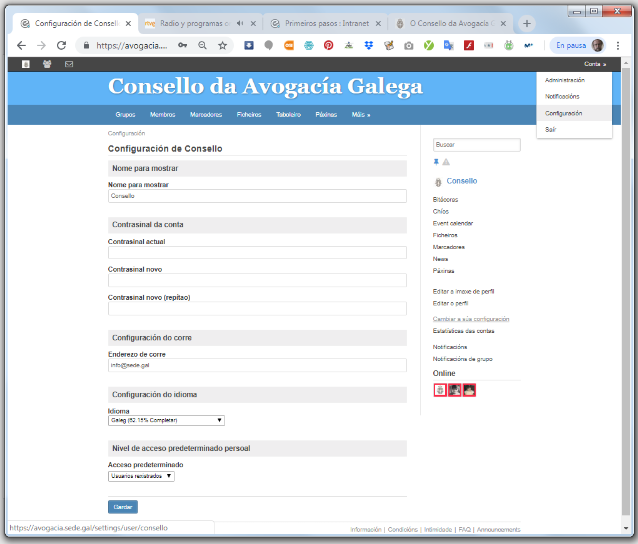Open the Chrome three-dot menu
Screen dimensions: 638x544
click(x=619, y=45)
